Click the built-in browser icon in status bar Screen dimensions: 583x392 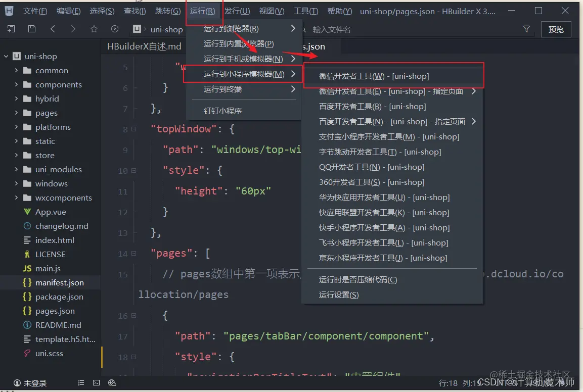coord(112,383)
